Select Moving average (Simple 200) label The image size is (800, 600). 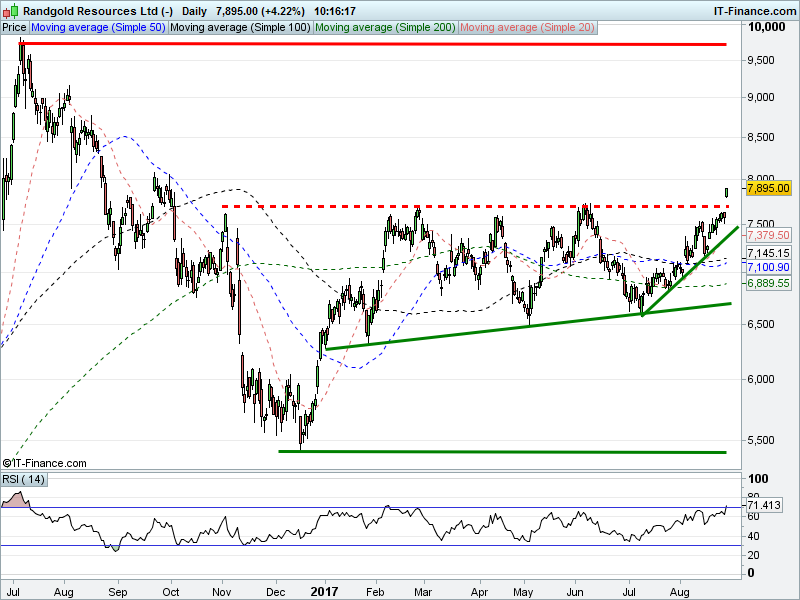pyautogui.click(x=385, y=28)
